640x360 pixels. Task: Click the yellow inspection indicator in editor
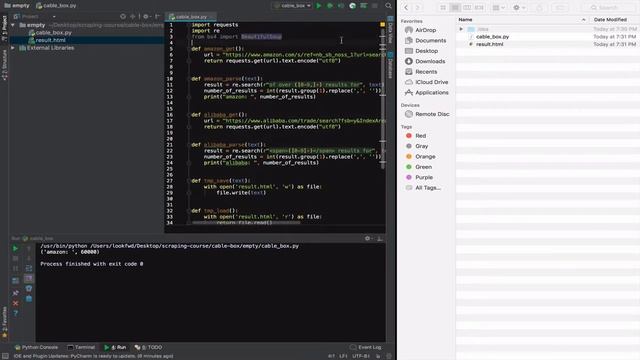382,24
